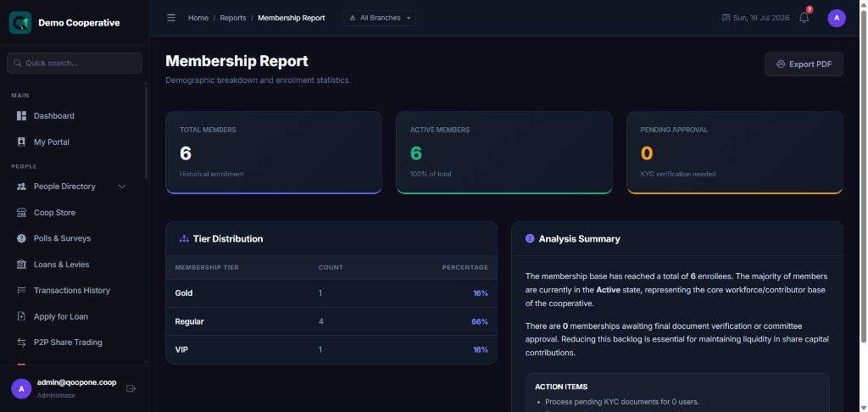Open the user avatar in top bar

pyautogui.click(x=837, y=18)
